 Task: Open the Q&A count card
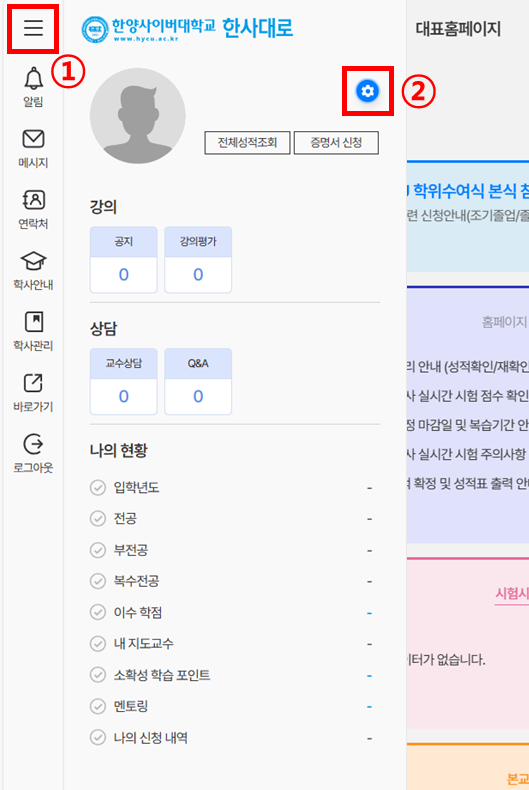tap(198, 381)
